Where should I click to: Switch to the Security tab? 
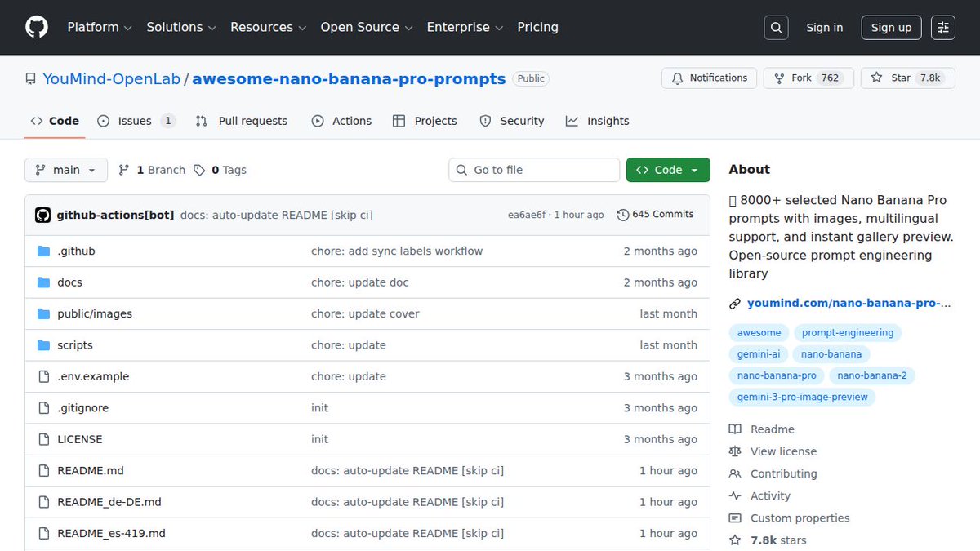512,121
